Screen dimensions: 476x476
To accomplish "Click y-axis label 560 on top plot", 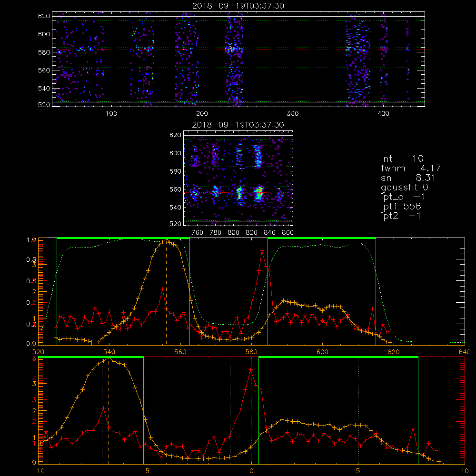I will (44, 70).
